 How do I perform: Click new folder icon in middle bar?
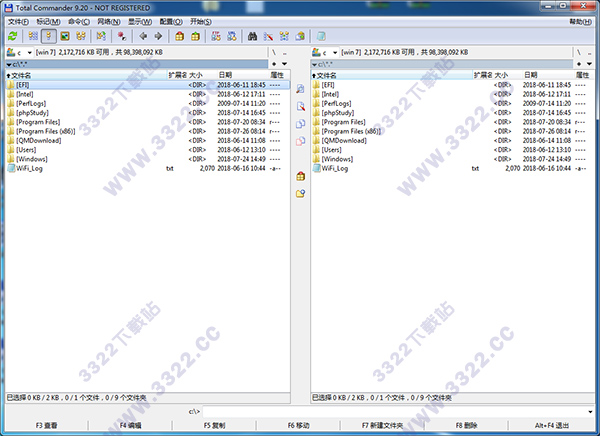pyautogui.click(x=300, y=194)
